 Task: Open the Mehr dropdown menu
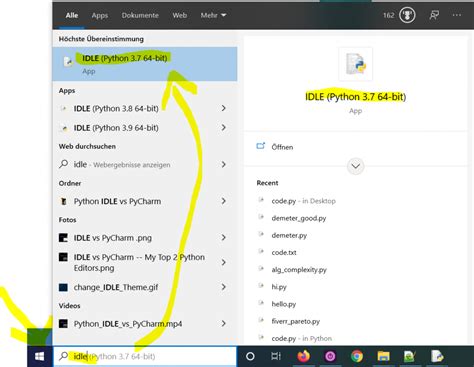[x=213, y=15]
